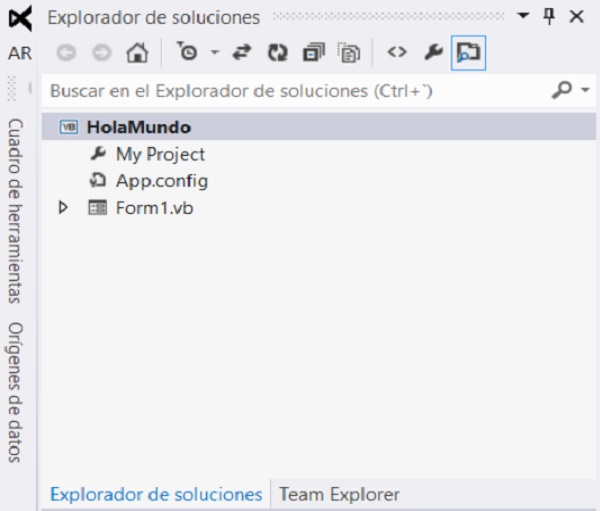This screenshot has width=600, height=511.
Task: Click the Back navigation arrow in toolbar
Action: coord(66,52)
